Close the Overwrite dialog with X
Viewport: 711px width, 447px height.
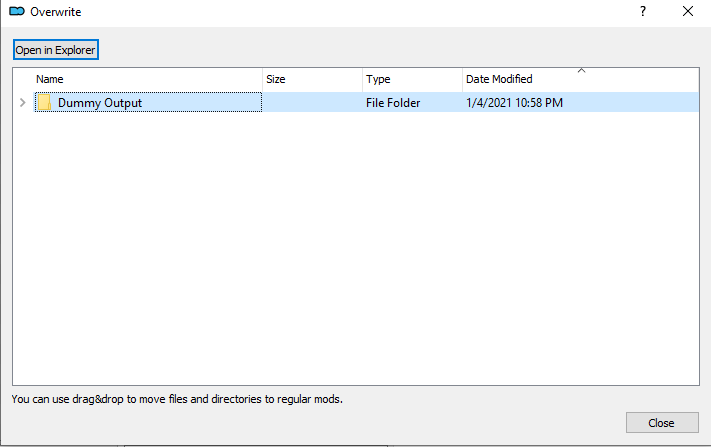(x=688, y=11)
